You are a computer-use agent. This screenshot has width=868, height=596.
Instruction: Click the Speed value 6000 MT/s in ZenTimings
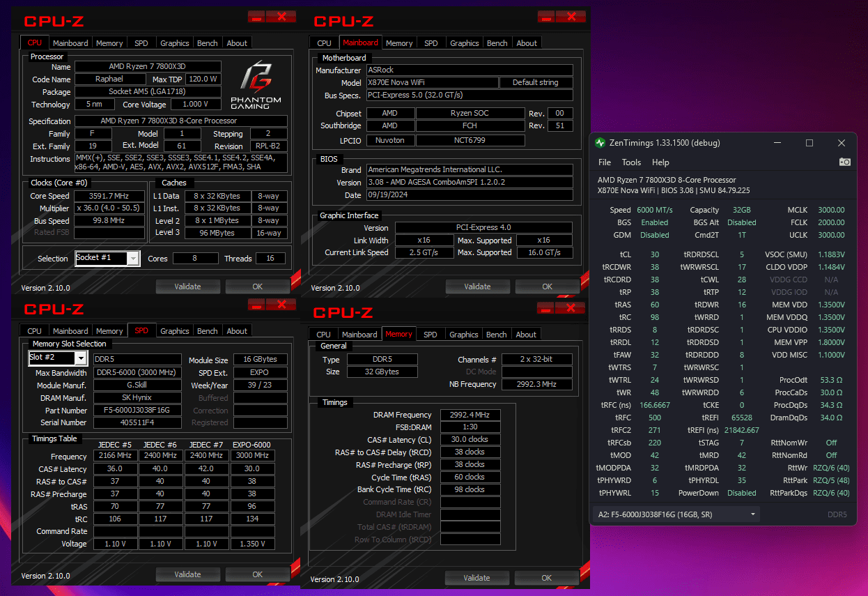click(x=655, y=210)
